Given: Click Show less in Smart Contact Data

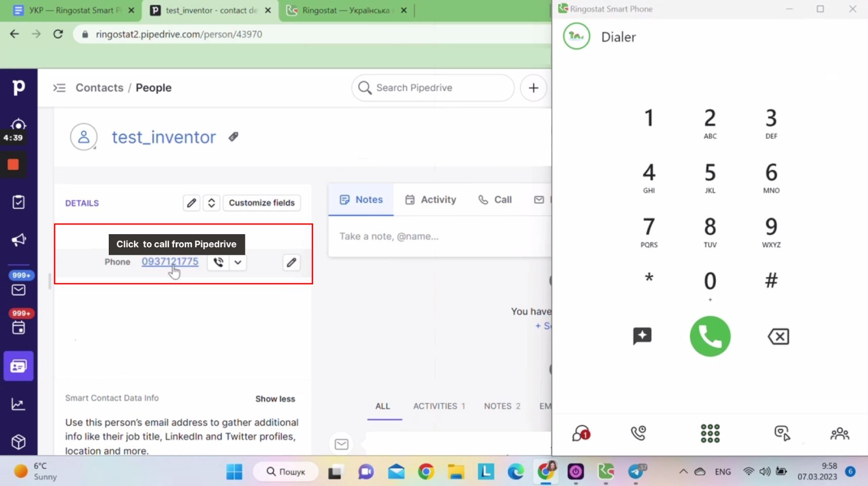Looking at the screenshot, I should (x=275, y=399).
